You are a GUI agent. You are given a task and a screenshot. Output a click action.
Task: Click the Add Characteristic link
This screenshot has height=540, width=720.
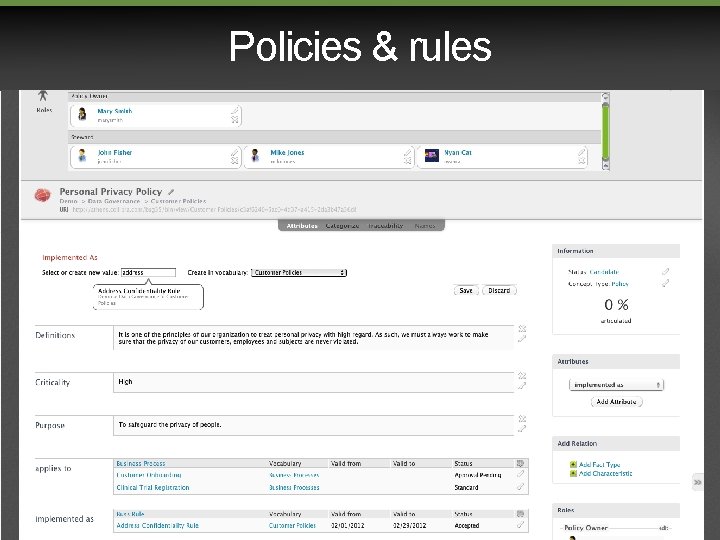pos(606,473)
